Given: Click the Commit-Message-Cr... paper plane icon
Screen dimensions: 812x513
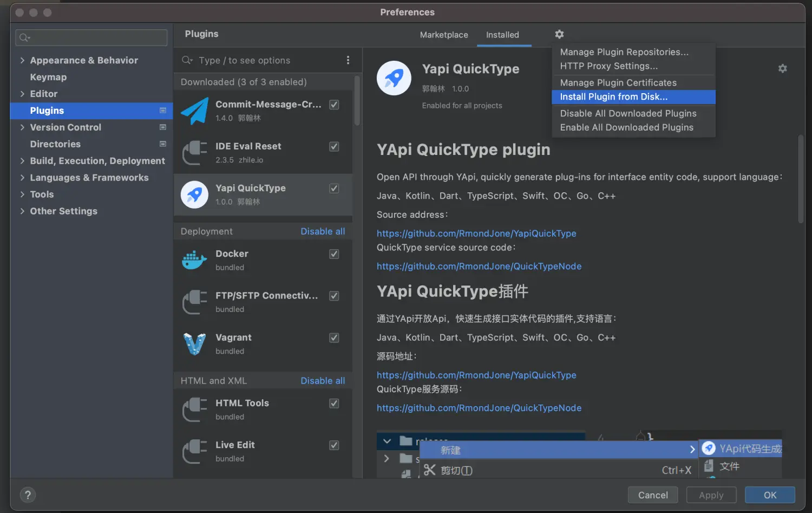Looking at the screenshot, I should coord(194,111).
